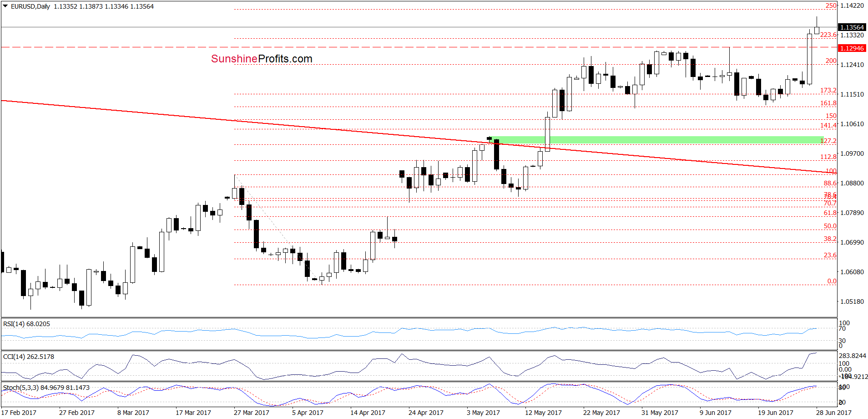Click the 1.06990 price axis value
Image resolution: width=868 pixels, height=419 pixels.
pyautogui.click(x=852, y=242)
